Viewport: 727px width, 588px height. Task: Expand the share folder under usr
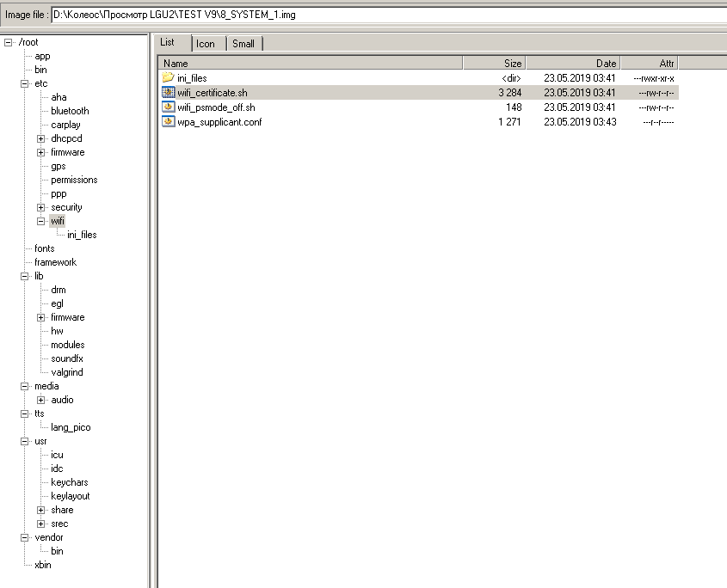[40, 510]
